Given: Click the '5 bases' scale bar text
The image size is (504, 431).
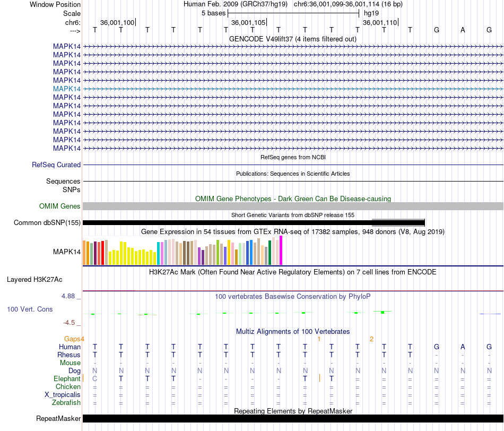Looking at the screenshot, I should tap(213, 13).
